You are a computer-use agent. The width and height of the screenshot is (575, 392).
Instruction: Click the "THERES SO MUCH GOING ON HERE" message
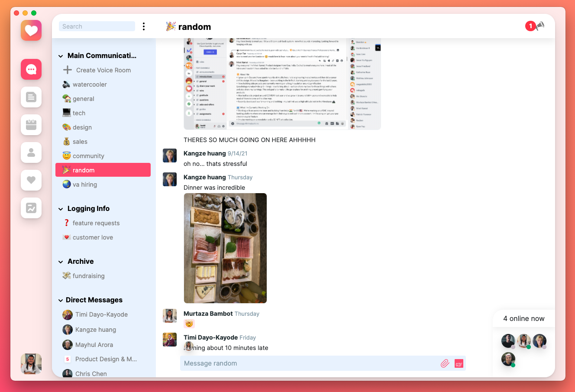(x=249, y=140)
